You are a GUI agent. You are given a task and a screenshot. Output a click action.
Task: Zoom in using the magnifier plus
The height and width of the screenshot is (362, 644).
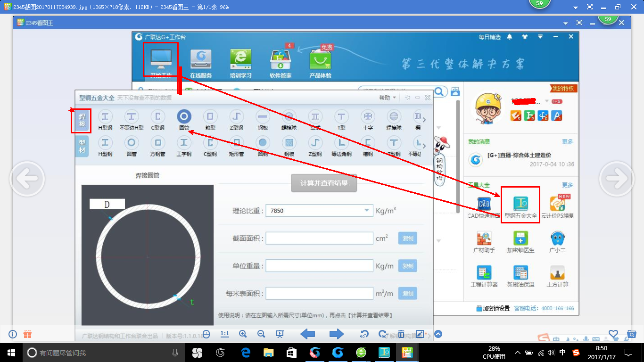point(243,334)
